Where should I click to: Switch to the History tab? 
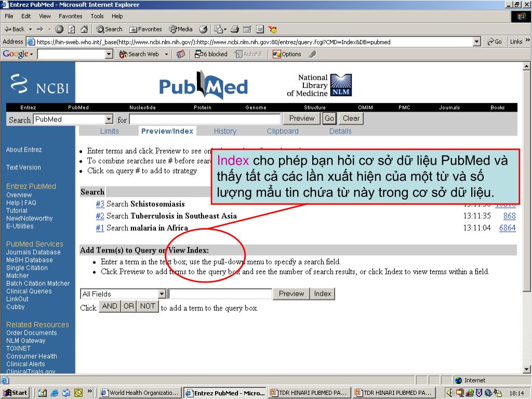pos(225,131)
